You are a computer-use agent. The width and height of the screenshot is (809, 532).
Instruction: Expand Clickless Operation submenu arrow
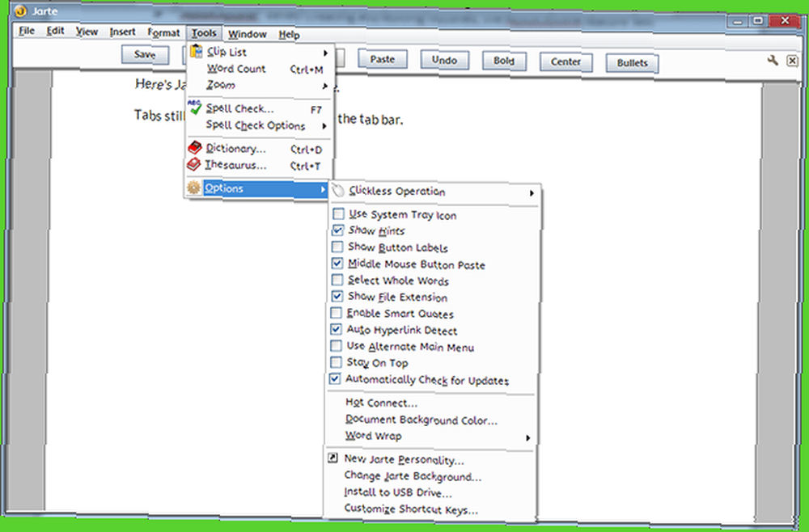pos(532,193)
